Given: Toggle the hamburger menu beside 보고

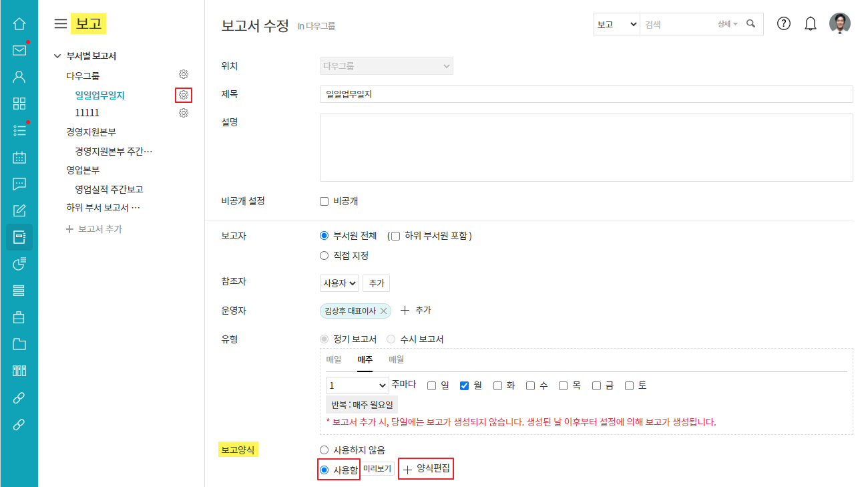Looking at the screenshot, I should [x=60, y=24].
